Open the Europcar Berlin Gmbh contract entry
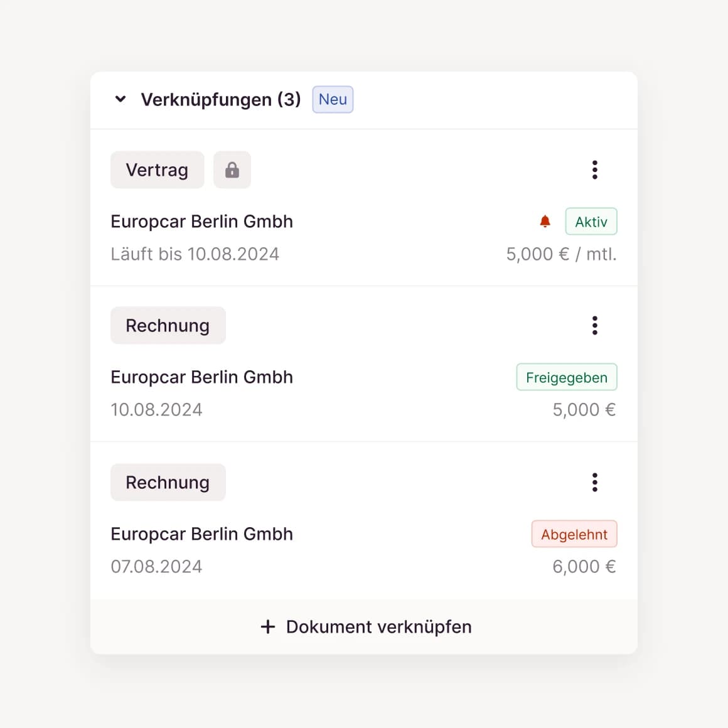This screenshot has height=728, width=728. coord(201,222)
